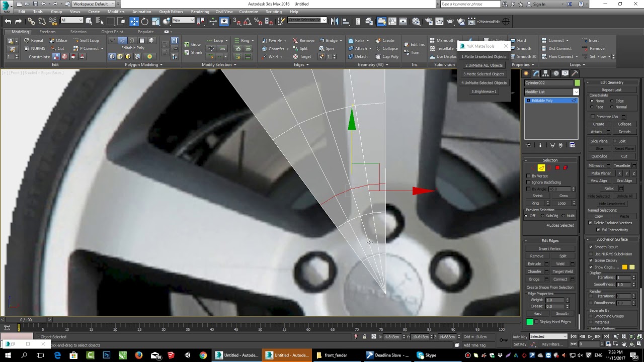Open reference coordinate system View dropdown

pyautogui.click(x=183, y=21)
